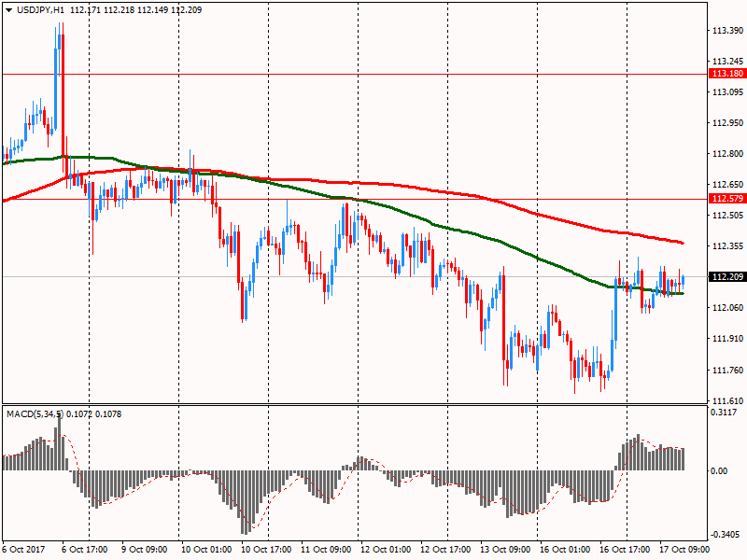
Task: Select the USDJPY,H1 chart title text
Action: pos(40,10)
